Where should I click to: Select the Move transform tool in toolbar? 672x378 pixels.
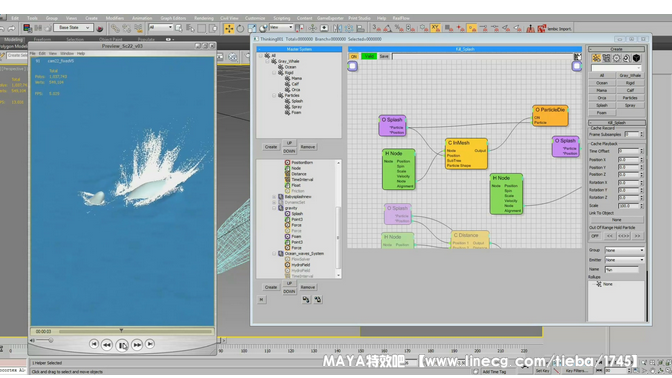click(x=229, y=28)
